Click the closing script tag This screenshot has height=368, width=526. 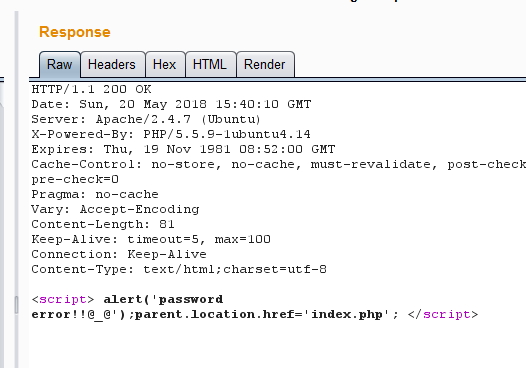(443, 315)
